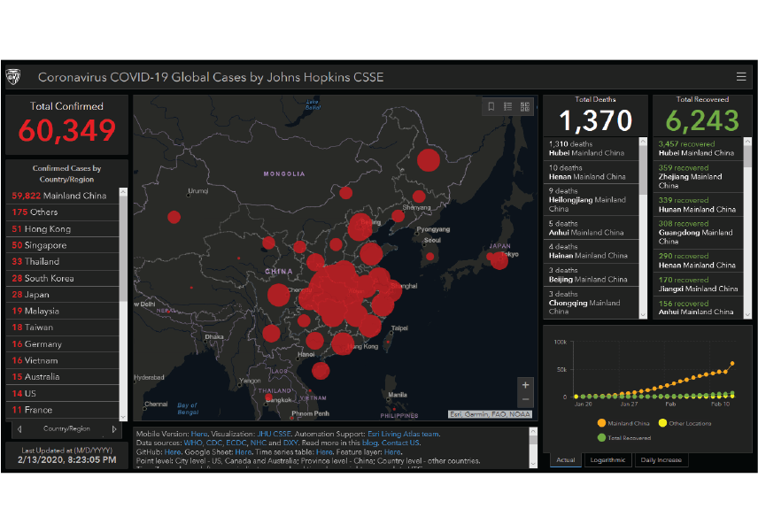Screen dimensions: 758x532
Task: Zoom in on the map
Action: (x=526, y=385)
